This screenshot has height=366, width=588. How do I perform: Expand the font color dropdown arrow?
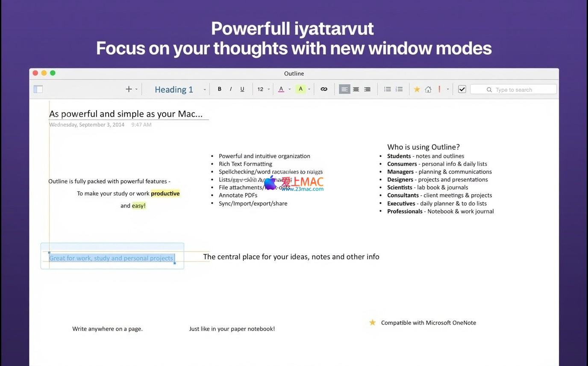point(289,89)
